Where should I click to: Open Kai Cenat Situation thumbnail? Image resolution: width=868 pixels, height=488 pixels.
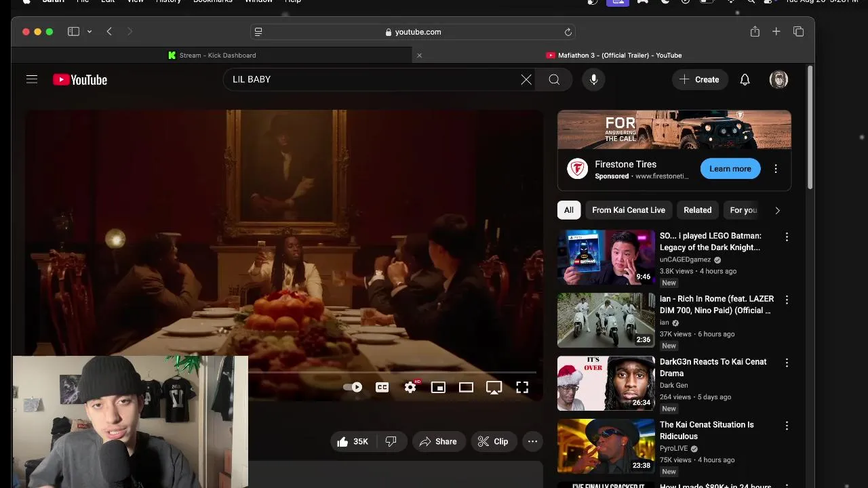pos(606,446)
